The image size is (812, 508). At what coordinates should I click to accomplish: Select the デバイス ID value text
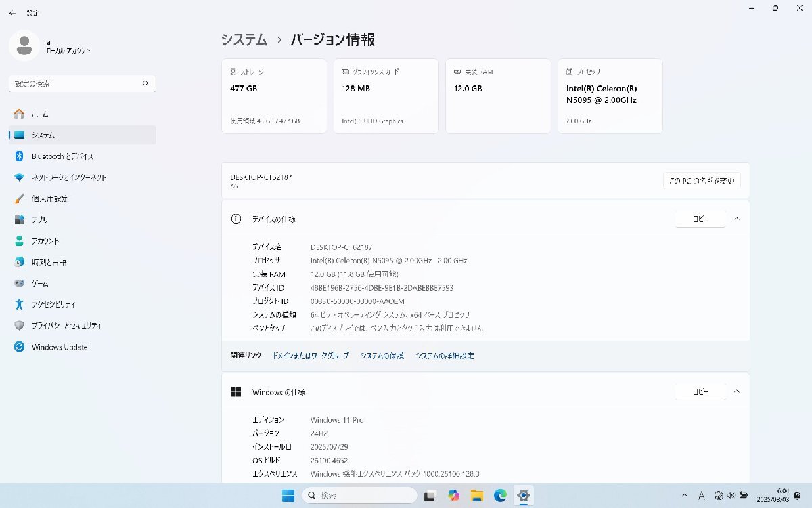(x=382, y=288)
